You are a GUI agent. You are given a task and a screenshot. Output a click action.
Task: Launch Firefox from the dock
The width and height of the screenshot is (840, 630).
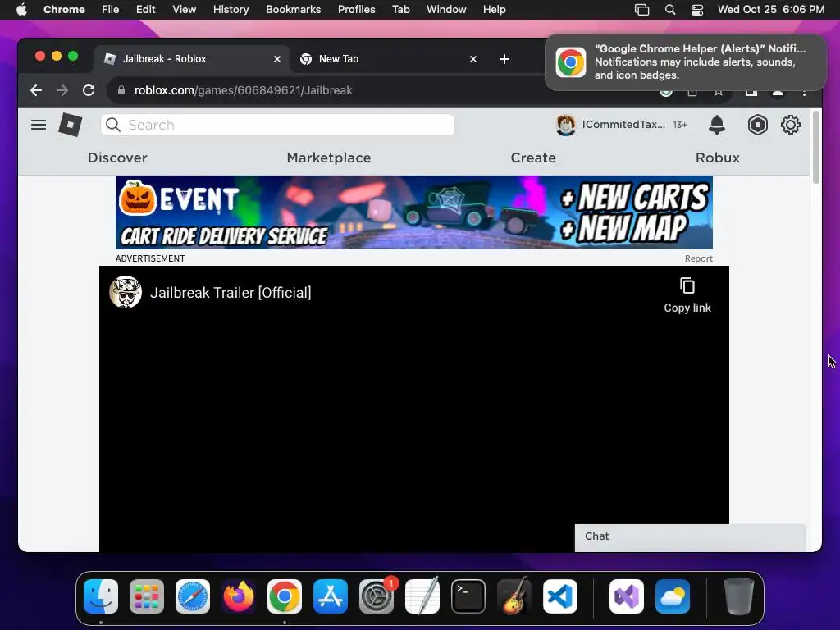coord(239,596)
